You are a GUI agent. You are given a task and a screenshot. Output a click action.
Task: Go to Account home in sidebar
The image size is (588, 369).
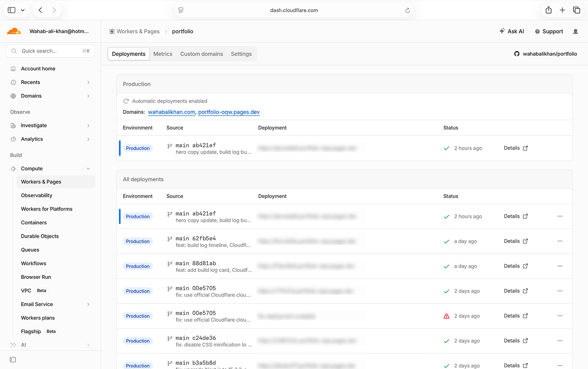(38, 69)
